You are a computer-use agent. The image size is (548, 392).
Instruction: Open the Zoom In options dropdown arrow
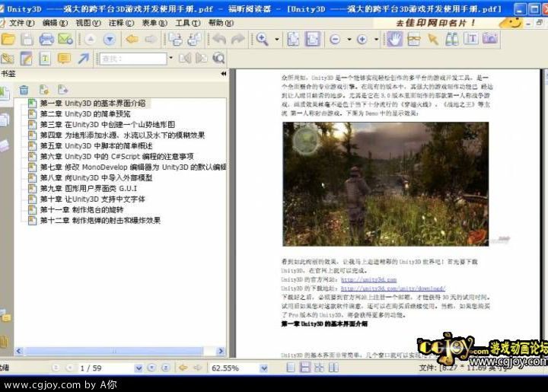pyautogui.click(x=377, y=40)
